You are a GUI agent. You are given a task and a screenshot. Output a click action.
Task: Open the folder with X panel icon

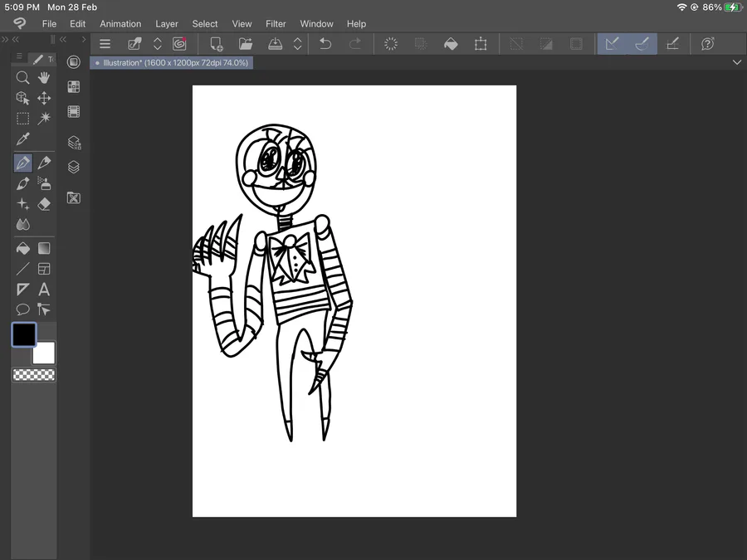coord(73,197)
